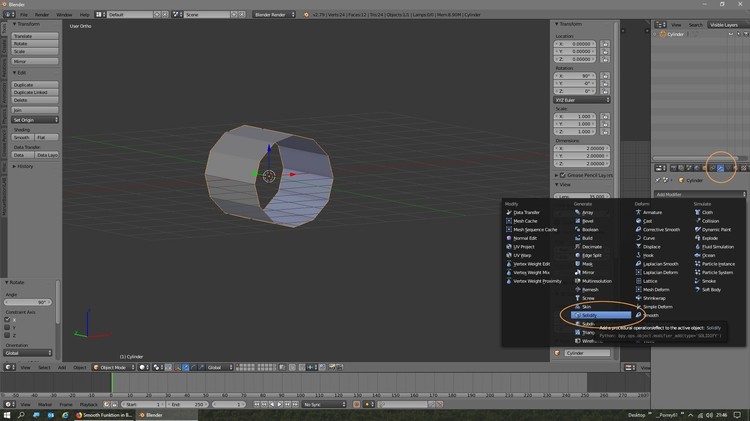750x421 pixels.
Task: Pick the Cloth simulation modifier
Action: (707, 212)
